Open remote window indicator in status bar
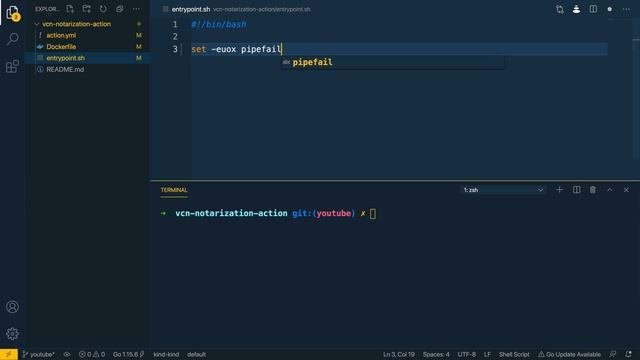Screen dimensions: 640x360 click(9, 354)
